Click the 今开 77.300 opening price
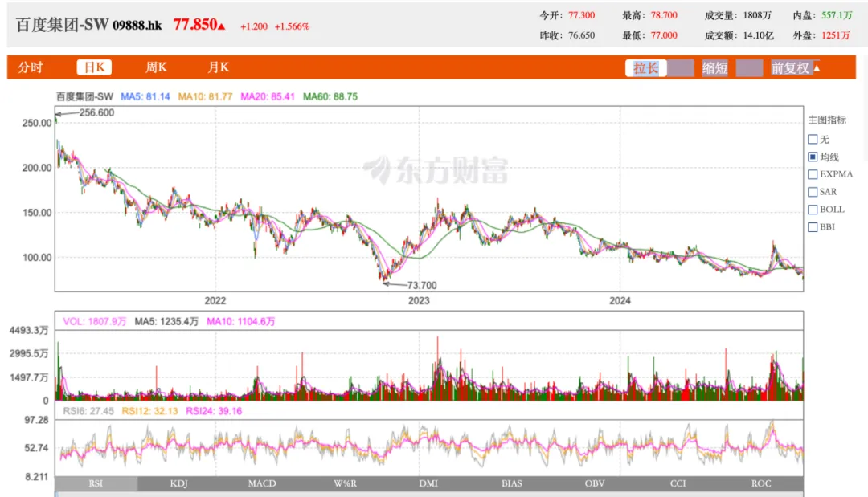Image resolution: width=868 pixels, height=497 pixels. [581, 15]
